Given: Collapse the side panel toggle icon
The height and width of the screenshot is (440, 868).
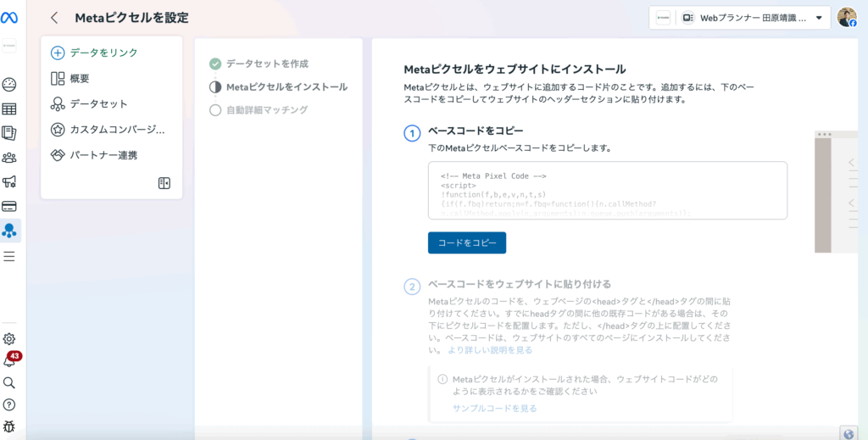Looking at the screenshot, I should (x=164, y=183).
